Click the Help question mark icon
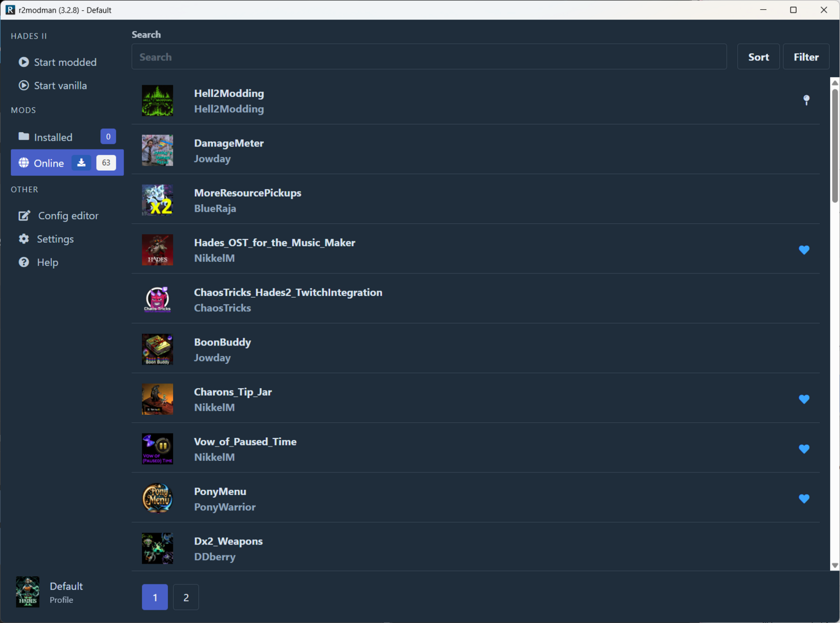Screen dimensions: 840x623 (x=24, y=262)
